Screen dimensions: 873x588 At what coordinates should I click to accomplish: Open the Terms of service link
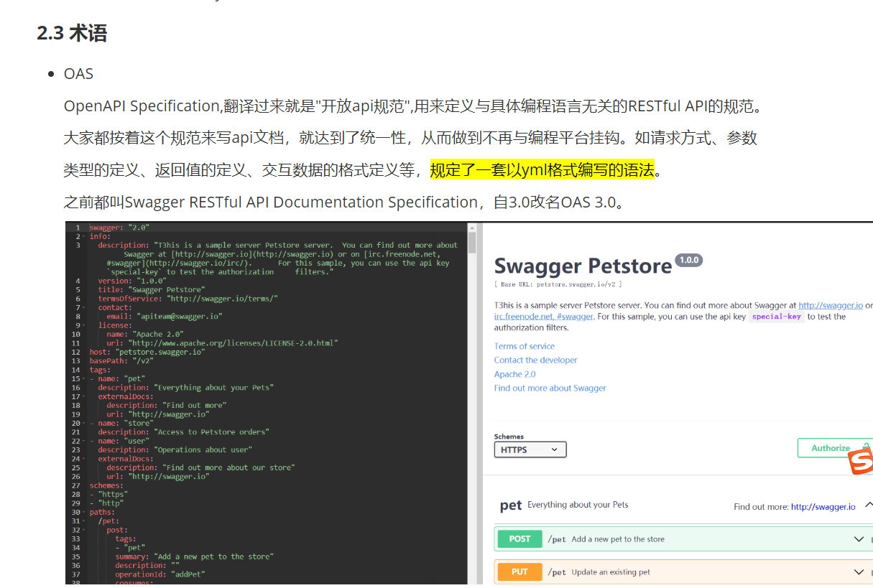point(525,346)
